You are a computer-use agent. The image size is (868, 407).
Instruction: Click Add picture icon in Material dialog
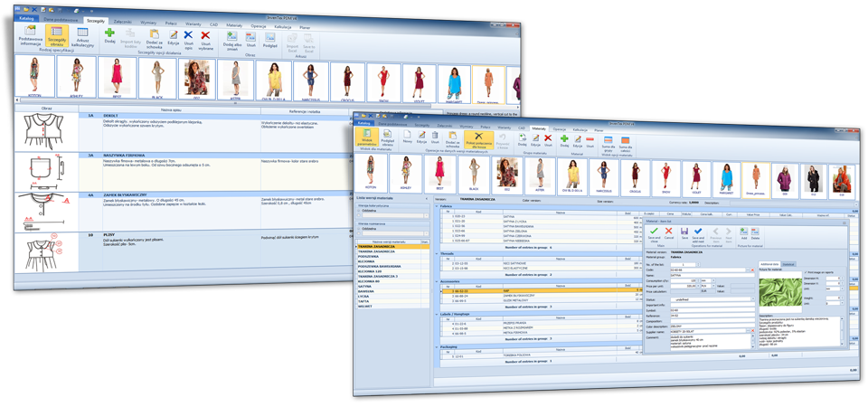pos(744,233)
